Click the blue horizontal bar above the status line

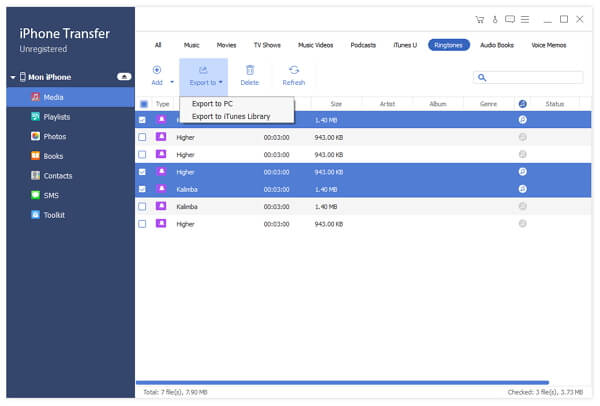[x=342, y=382]
